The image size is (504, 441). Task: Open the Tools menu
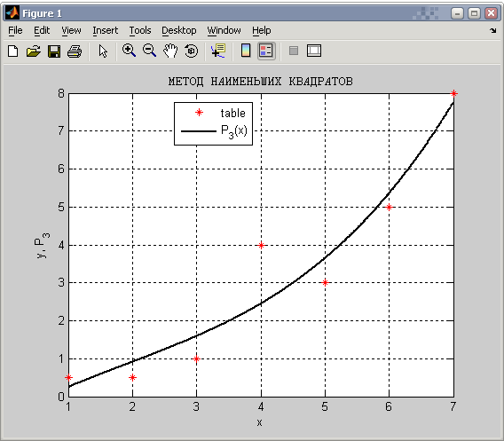point(140,30)
